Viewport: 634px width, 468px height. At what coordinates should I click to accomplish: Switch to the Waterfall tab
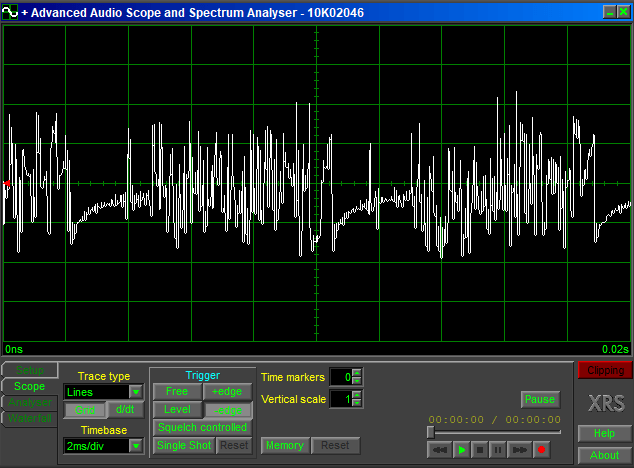30,418
